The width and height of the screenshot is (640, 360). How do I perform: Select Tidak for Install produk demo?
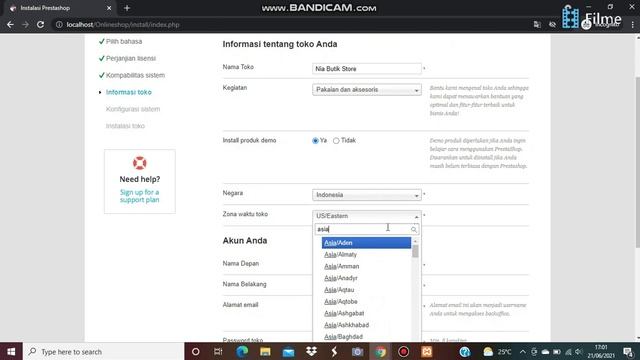pyautogui.click(x=336, y=140)
